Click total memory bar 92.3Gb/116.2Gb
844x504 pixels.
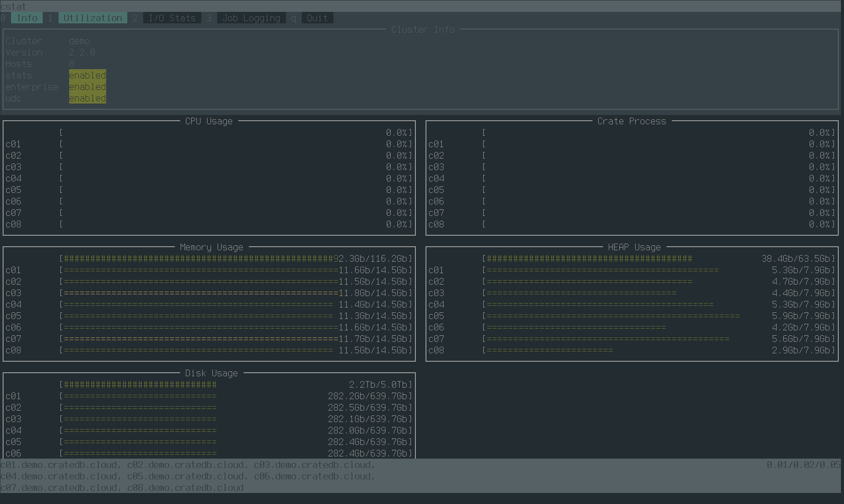(236, 259)
